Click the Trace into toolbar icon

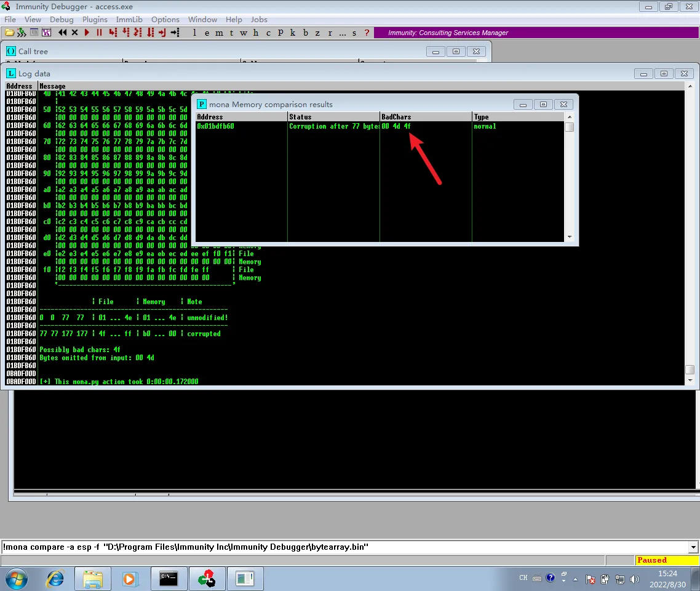pyautogui.click(x=138, y=33)
